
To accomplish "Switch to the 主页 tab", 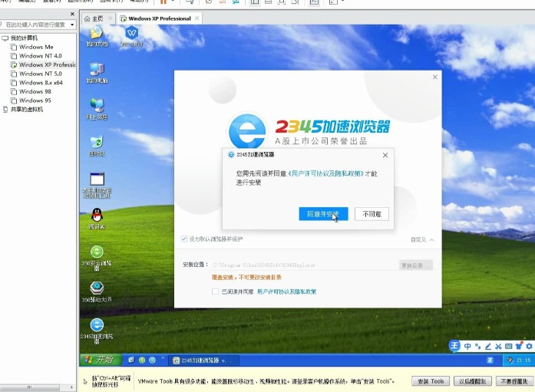I will pyautogui.click(x=97, y=18).
